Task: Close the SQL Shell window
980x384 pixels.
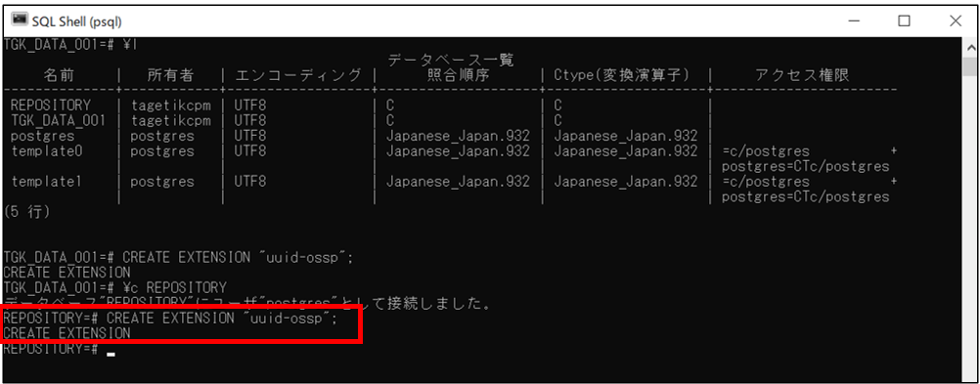Action: [955, 21]
